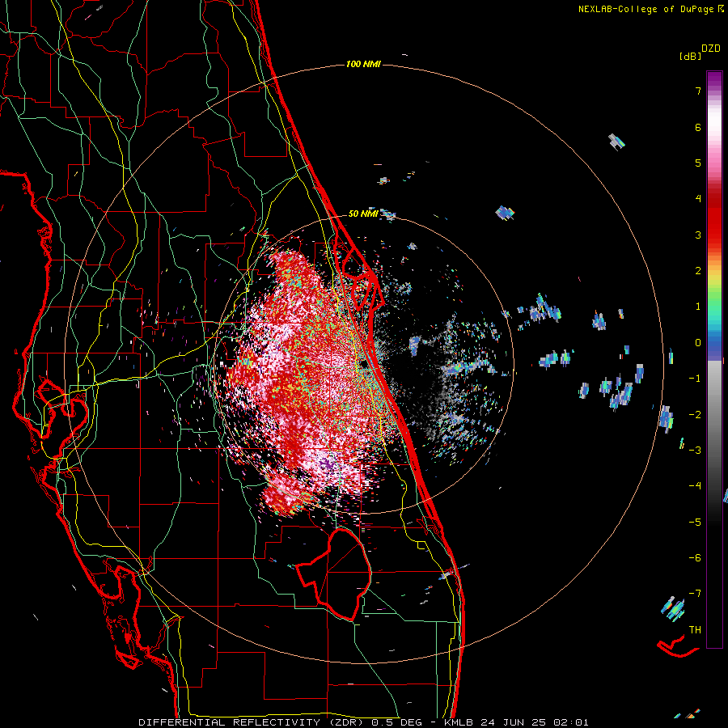Click the TH threshold label on the scale

point(695,630)
